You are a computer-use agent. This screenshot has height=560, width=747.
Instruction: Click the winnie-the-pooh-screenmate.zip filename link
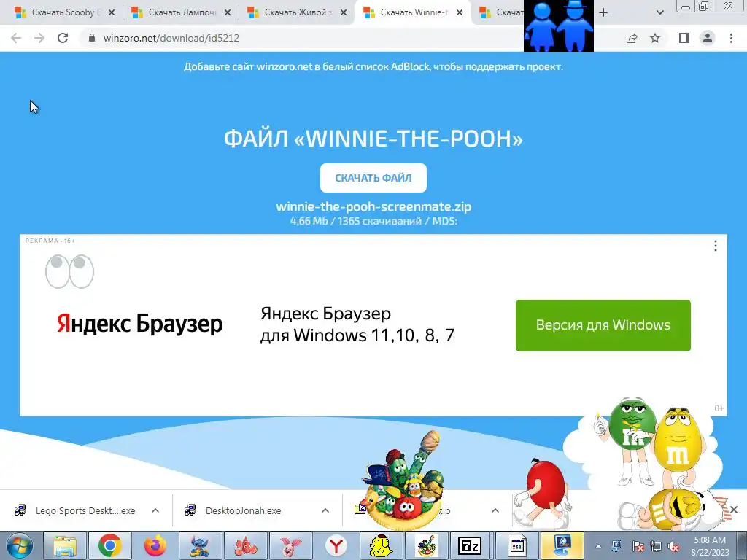[x=373, y=206]
